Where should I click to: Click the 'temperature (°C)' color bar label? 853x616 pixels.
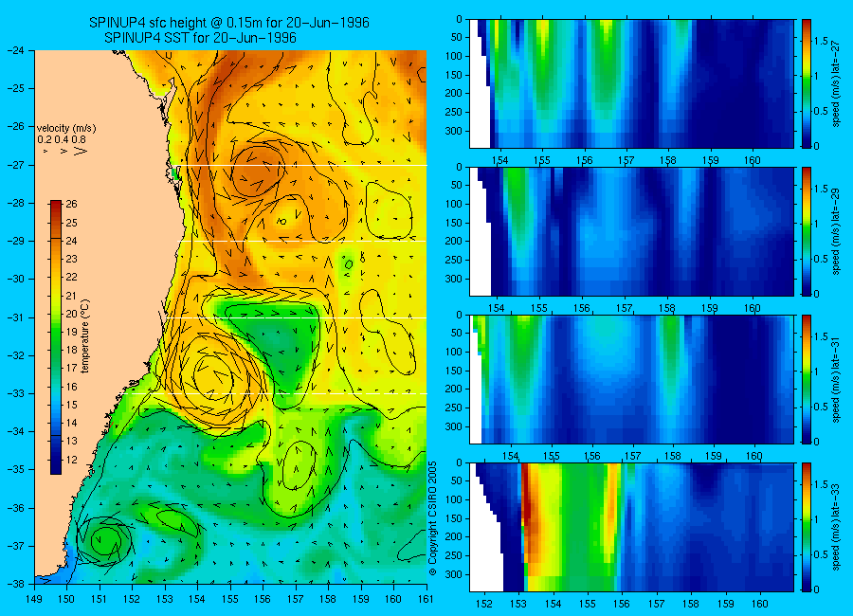coord(85,335)
